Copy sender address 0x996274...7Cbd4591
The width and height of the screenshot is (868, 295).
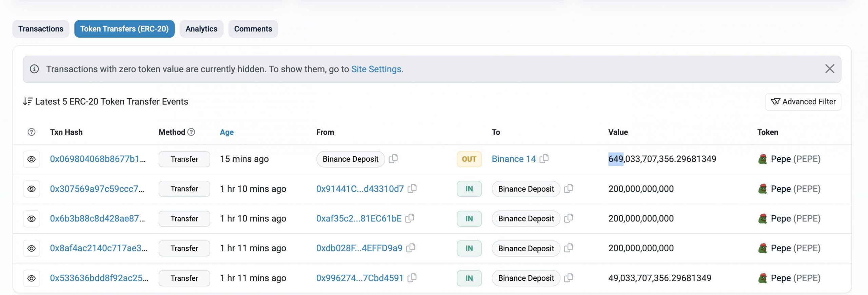click(412, 277)
